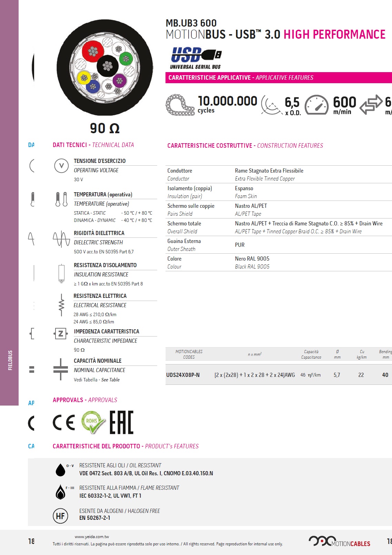
Task: Click the double-arrow icon right of 600 m/min
Action: point(371,104)
